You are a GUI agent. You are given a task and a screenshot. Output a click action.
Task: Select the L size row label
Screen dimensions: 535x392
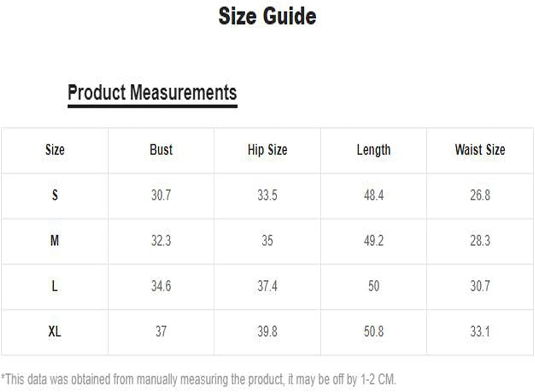pos(55,286)
